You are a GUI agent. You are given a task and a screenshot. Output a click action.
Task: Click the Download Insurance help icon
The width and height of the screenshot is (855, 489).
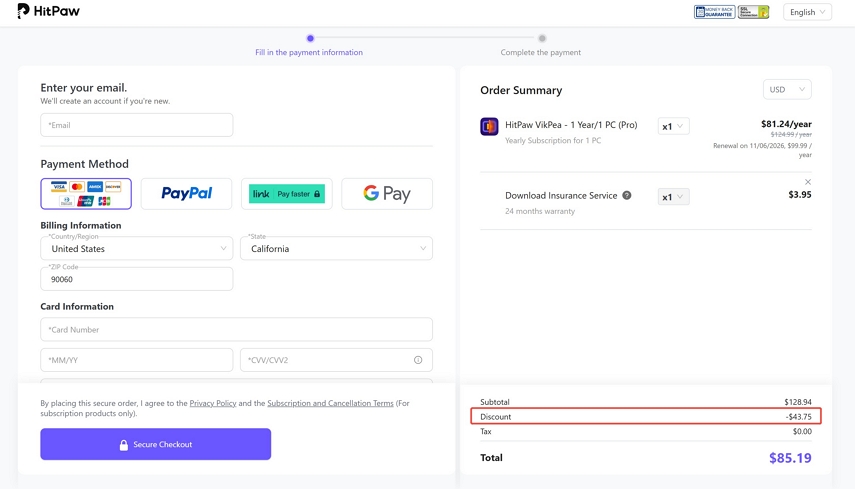pyautogui.click(x=627, y=196)
